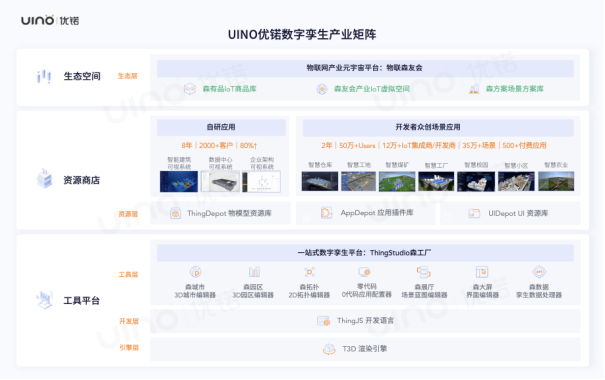Click the 森园区 3D园区编辑器 icon

coord(254,272)
